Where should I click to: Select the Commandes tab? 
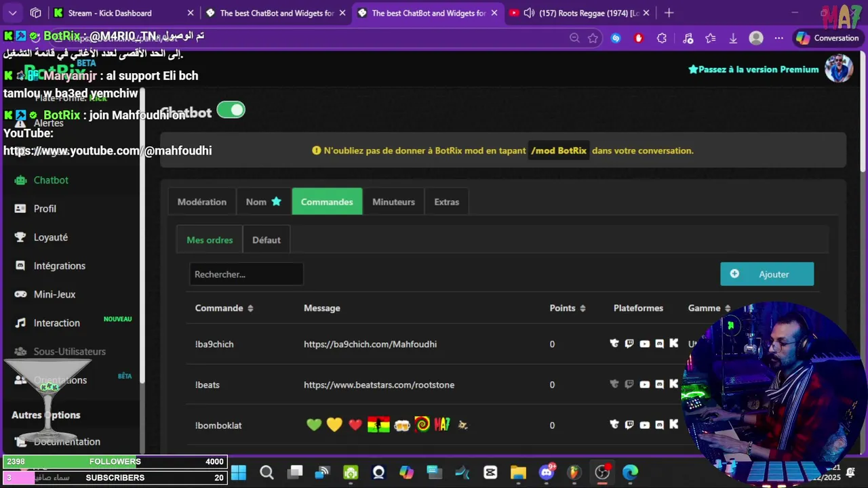click(x=327, y=202)
